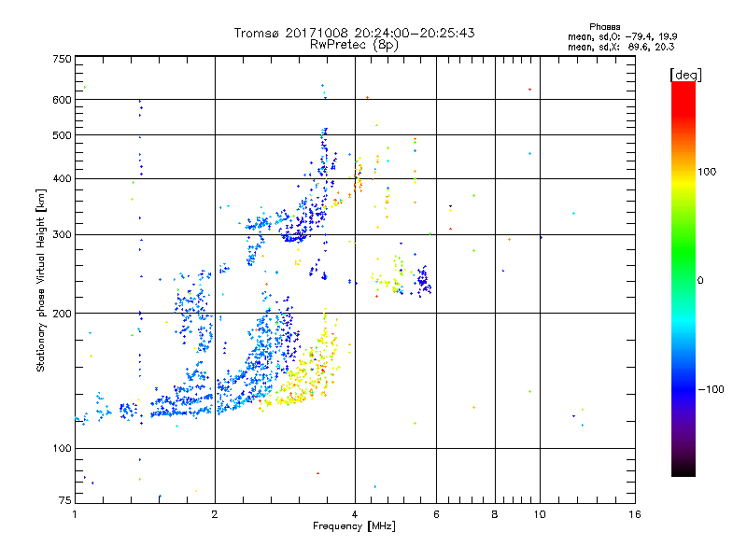The height and width of the screenshot is (560, 747).
Task: Click the colorbar tick label '100'
Action: [707, 172]
